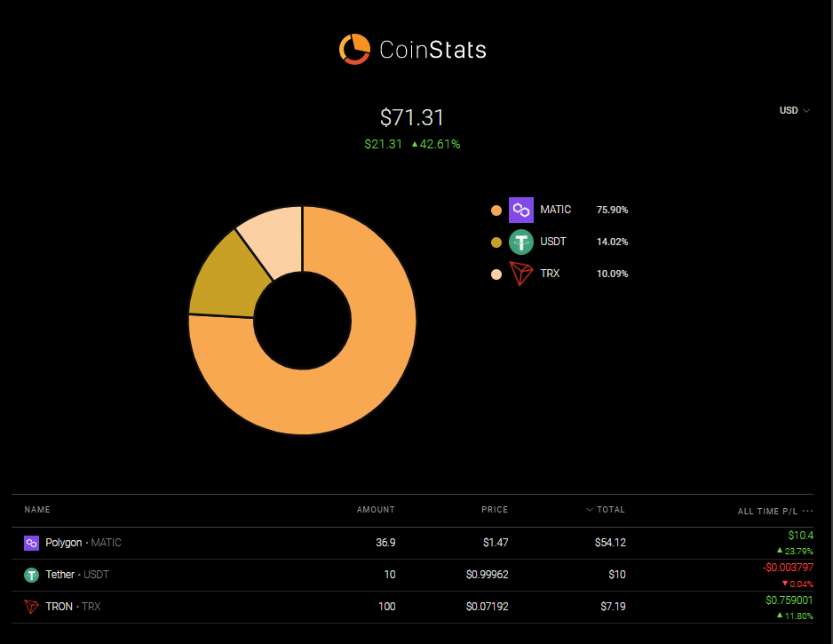
Task: Click the $54.12 Polygon total
Action: [610, 543]
